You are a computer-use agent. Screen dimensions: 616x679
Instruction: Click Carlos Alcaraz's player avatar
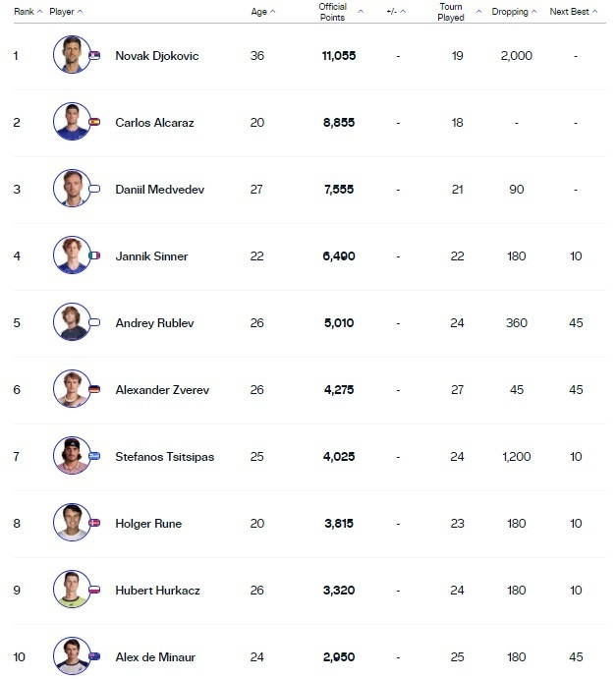coord(71,122)
